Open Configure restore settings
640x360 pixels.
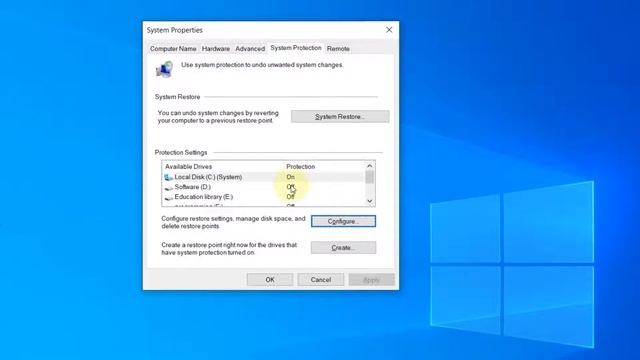tap(343, 221)
